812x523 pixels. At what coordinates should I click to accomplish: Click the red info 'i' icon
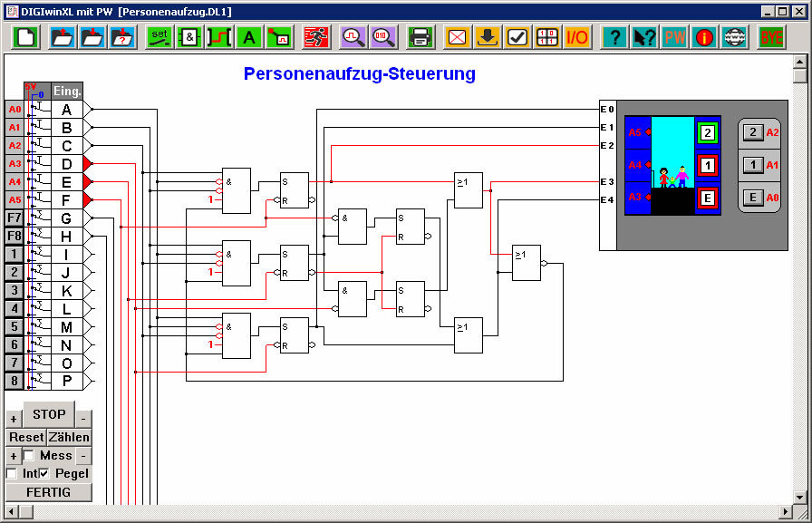[704, 37]
